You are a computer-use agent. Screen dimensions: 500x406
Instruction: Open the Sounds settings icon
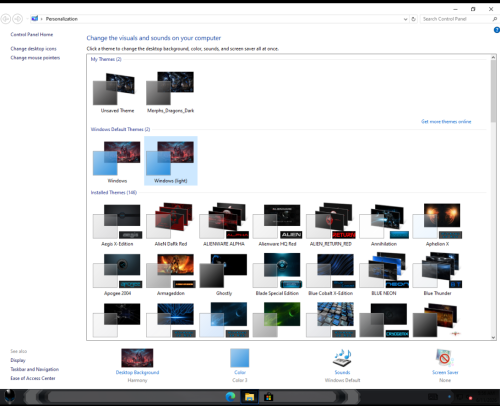pyautogui.click(x=342, y=358)
